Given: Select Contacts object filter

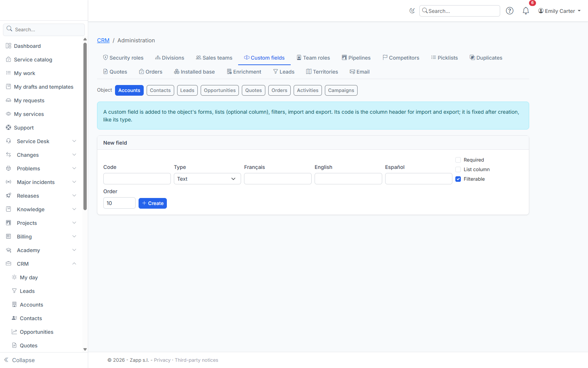Looking at the screenshot, I should click(160, 91).
